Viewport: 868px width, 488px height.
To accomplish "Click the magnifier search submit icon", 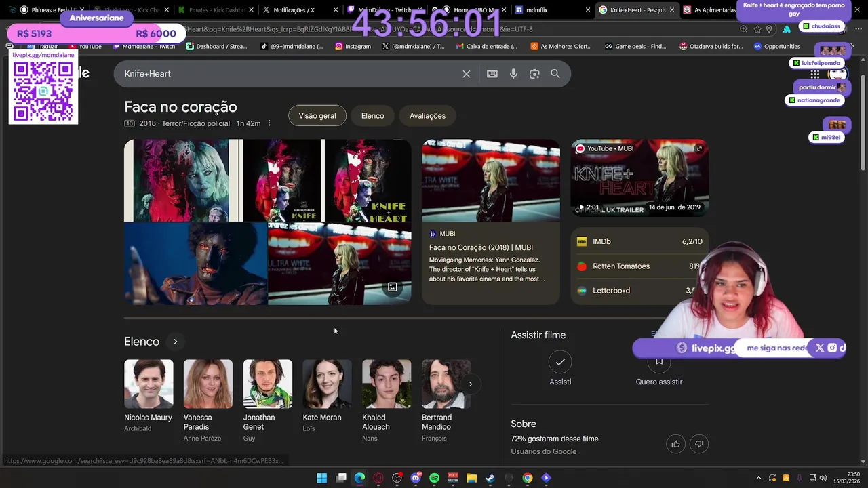I will pos(555,74).
